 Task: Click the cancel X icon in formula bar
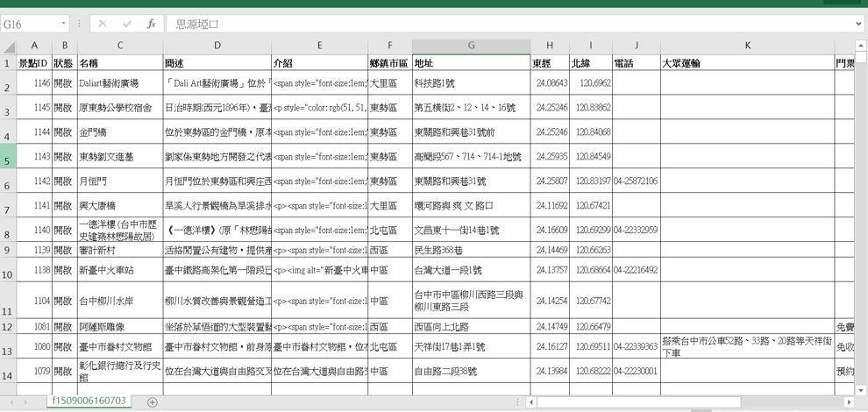point(102,24)
